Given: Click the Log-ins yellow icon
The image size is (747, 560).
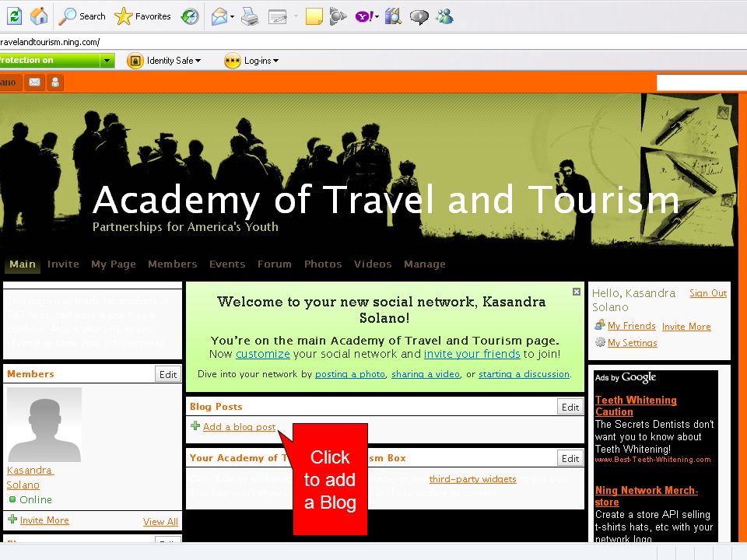Looking at the screenshot, I should click(233, 61).
